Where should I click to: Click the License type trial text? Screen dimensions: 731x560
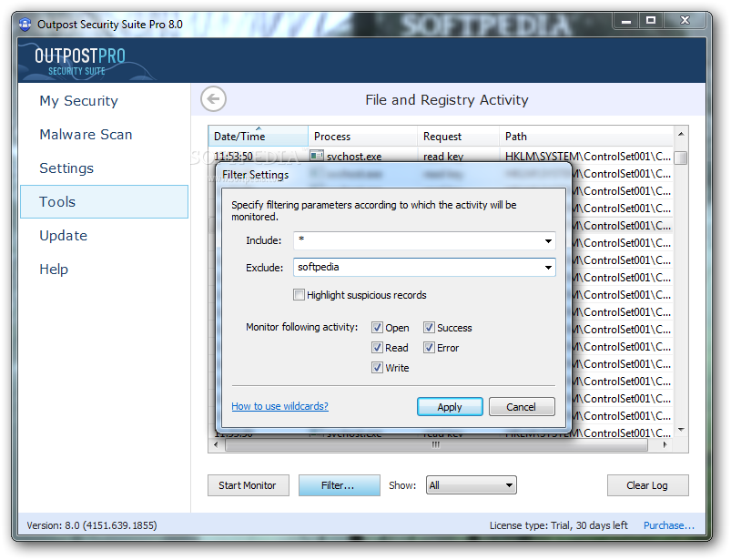coord(559,525)
